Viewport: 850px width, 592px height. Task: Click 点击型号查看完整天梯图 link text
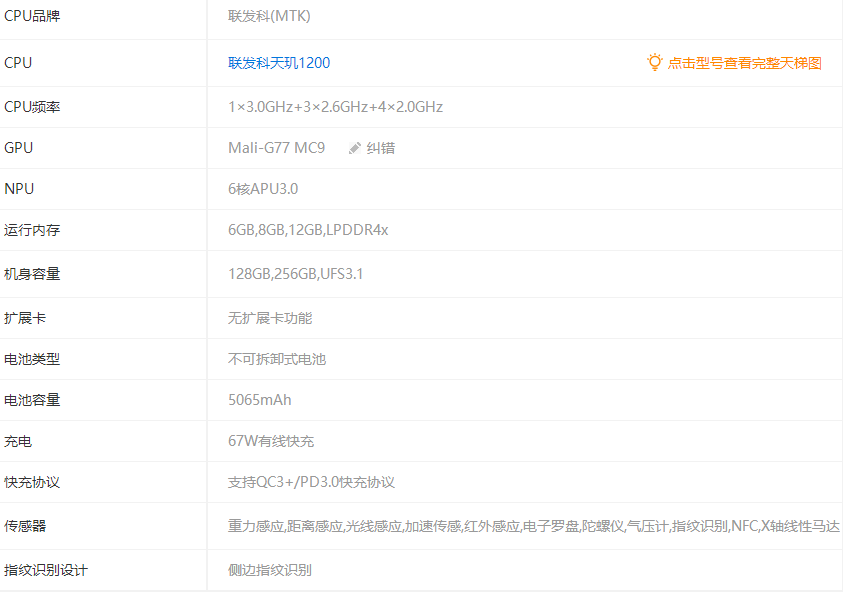[744, 63]
